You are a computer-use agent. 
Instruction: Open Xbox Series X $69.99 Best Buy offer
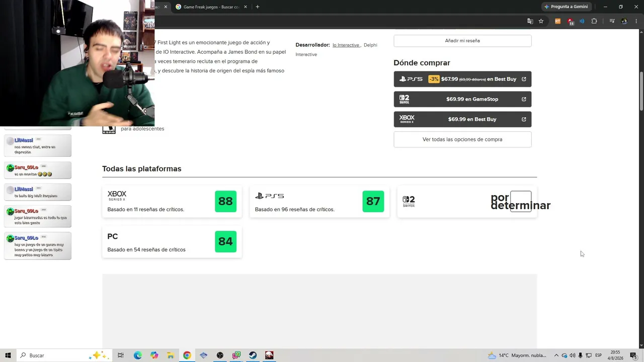(x=462, y=119)
